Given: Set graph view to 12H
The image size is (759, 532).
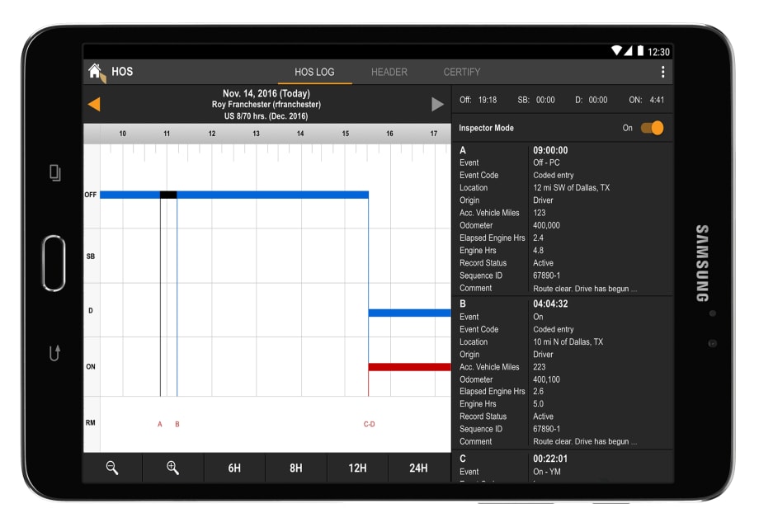Looking at the screenshot, I should pos(357,468).
